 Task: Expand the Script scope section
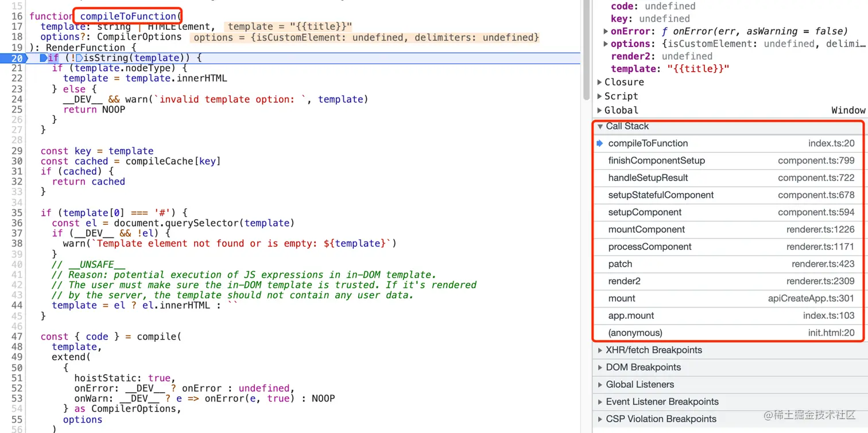pos(600,96)
